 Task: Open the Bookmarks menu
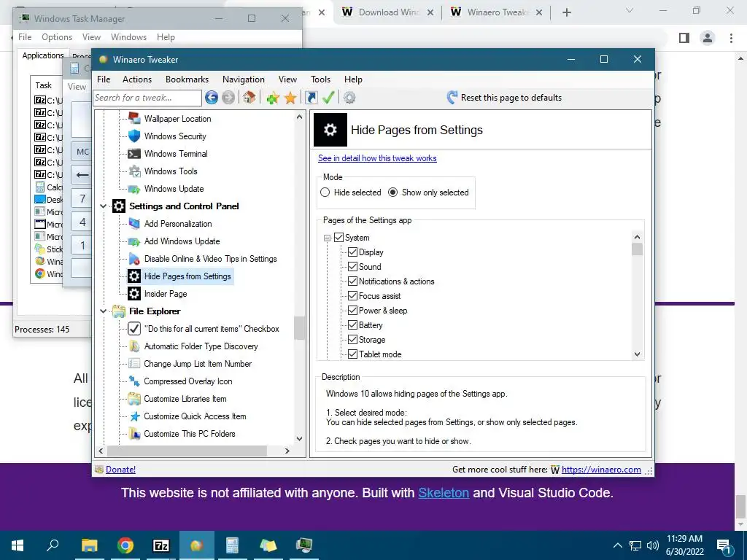(187, 79)
